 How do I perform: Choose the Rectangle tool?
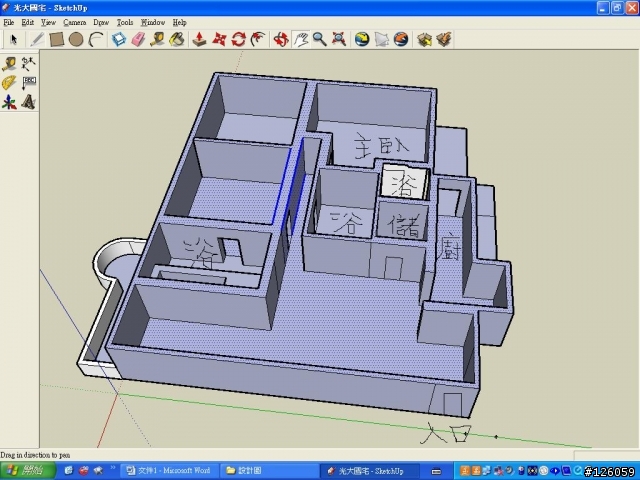pos(56,40)
